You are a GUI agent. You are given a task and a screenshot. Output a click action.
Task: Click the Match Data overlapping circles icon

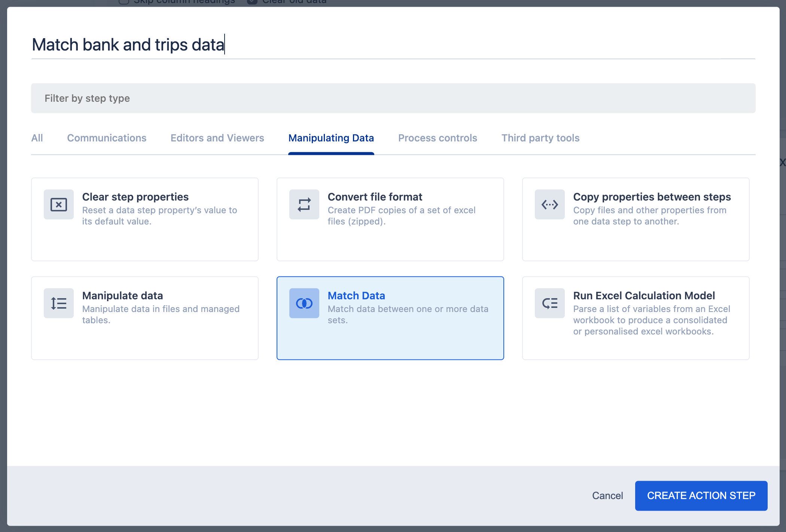tap(304, 303)
